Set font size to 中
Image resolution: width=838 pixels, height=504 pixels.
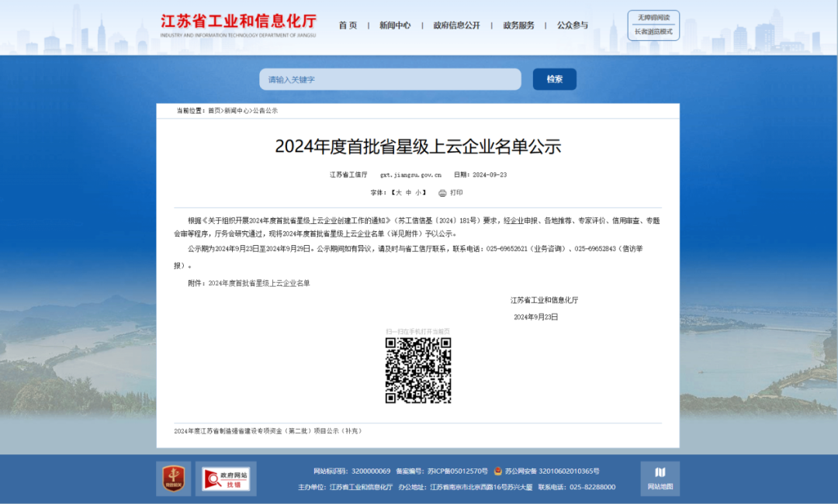[408, 193]
